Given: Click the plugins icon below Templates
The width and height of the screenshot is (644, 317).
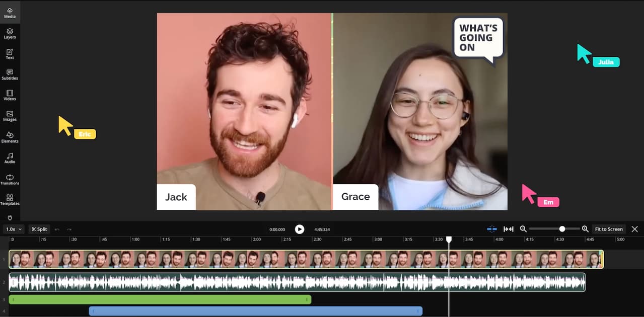Looking at the screenshot, I should pyautogui.click(x=10, y=217).
